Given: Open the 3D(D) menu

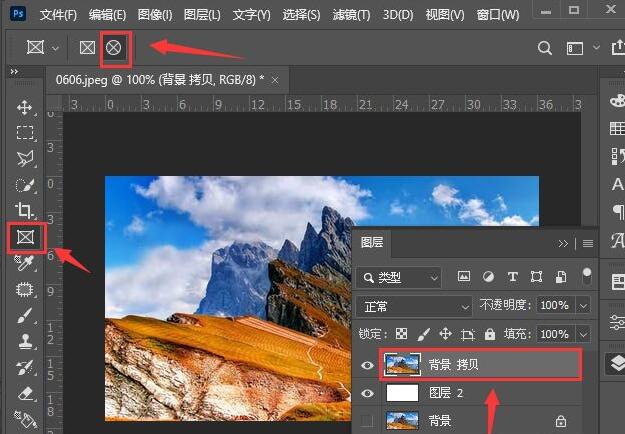Looking at the screenshot, I should [x=398, y=15].
